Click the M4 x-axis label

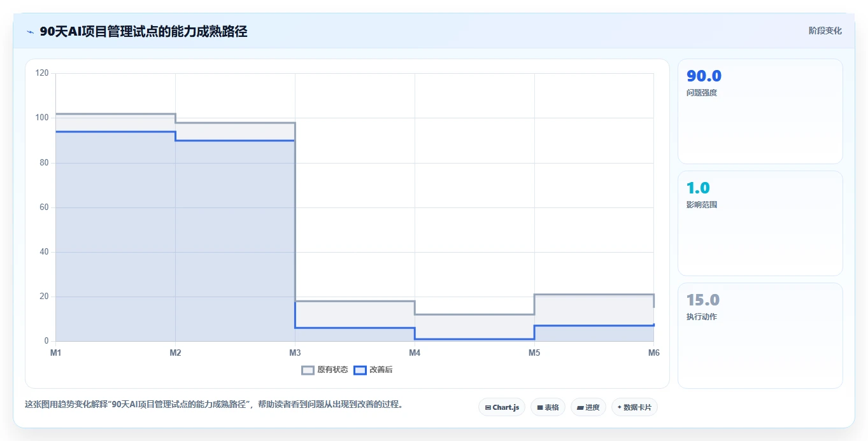[x=415, y=353]
